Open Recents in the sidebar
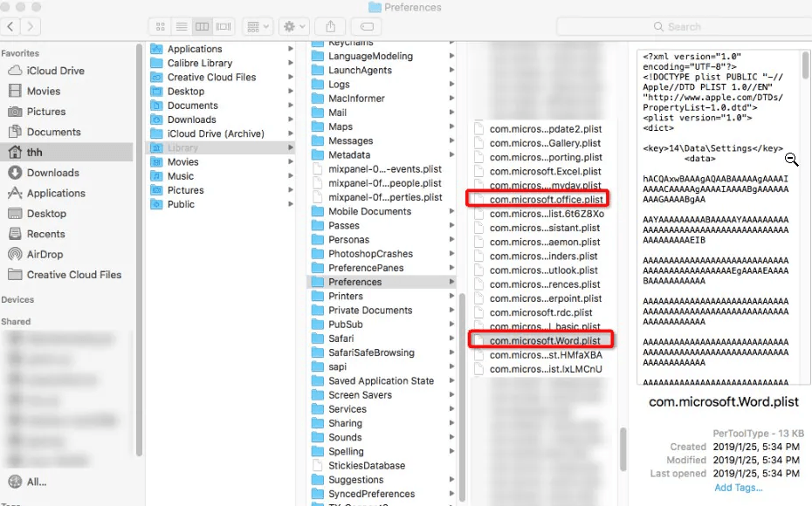This screenshot has width=812, height=506. point(45,234)
